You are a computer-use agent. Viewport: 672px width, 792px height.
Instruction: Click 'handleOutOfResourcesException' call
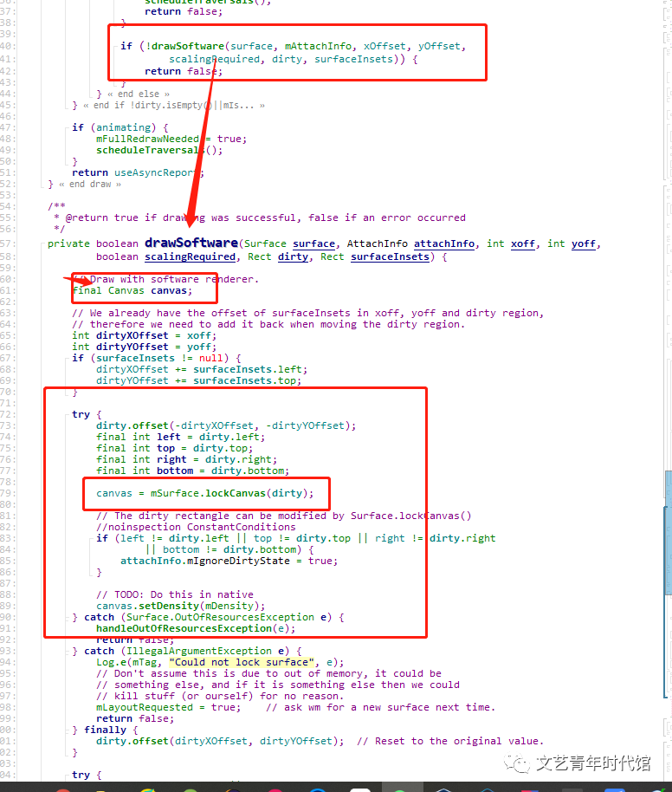point(184,628)
